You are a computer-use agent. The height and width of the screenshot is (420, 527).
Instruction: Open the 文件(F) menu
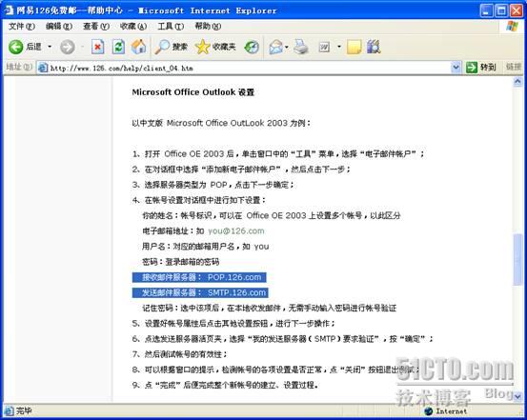(22, 26)
